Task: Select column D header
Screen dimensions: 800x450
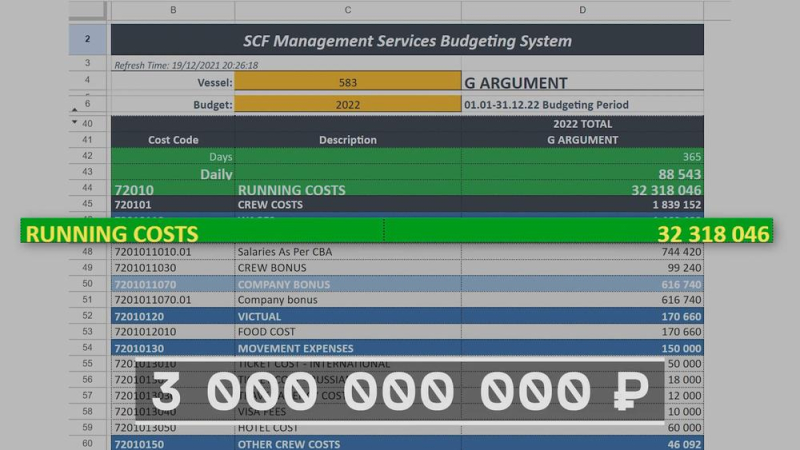Action: click(x=582, y=10)
